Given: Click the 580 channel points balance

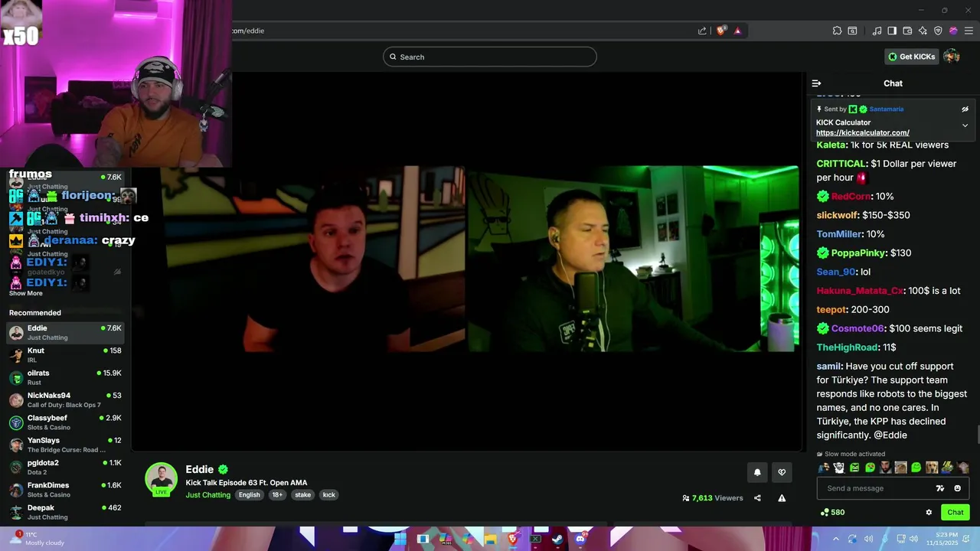Looking at the screenshot, I should (x=832, y=513).
